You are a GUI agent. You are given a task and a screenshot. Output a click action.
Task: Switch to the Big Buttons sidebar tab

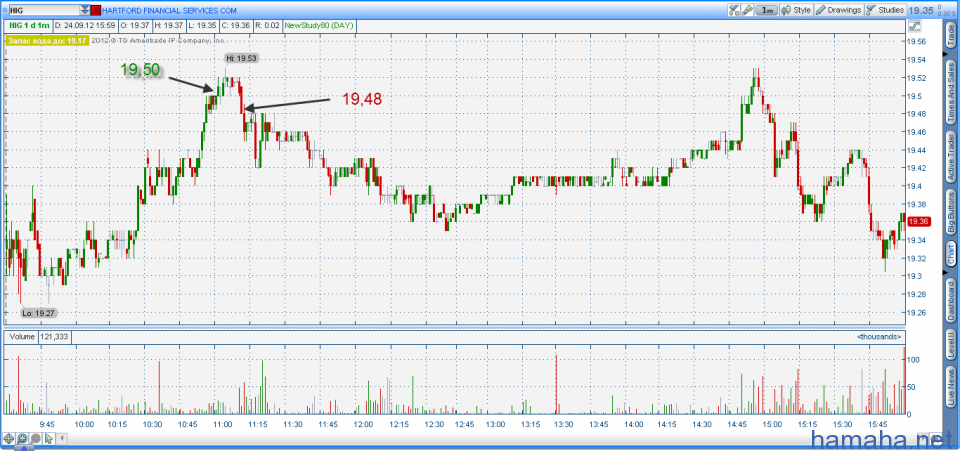coord(951,212)
